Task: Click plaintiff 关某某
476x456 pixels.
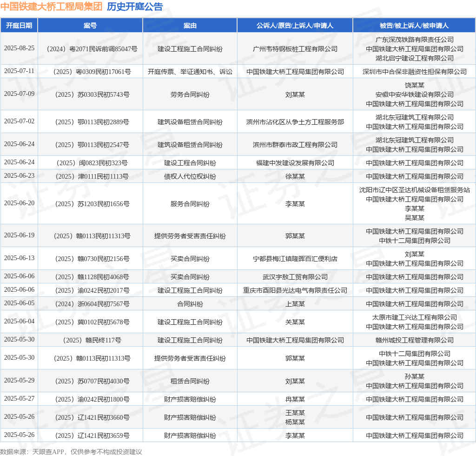Action: pos(295,322)
